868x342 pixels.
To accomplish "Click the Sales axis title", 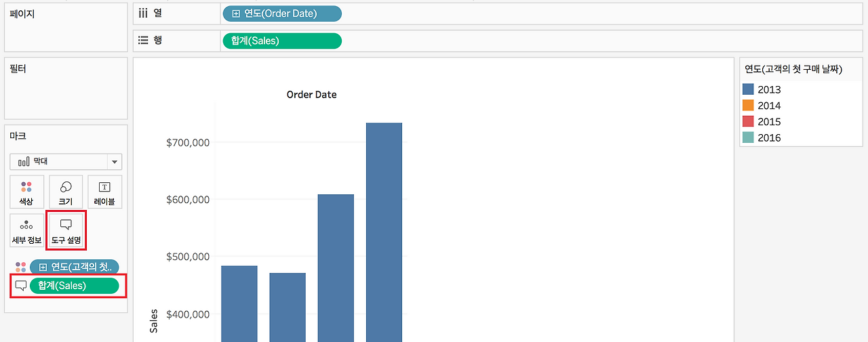I will click(x=153, y=321).
